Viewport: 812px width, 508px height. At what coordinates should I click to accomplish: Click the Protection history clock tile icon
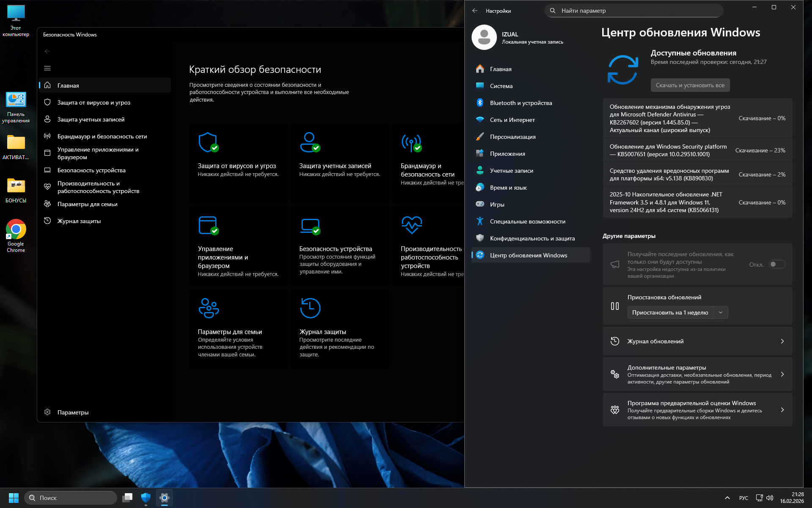310,308
